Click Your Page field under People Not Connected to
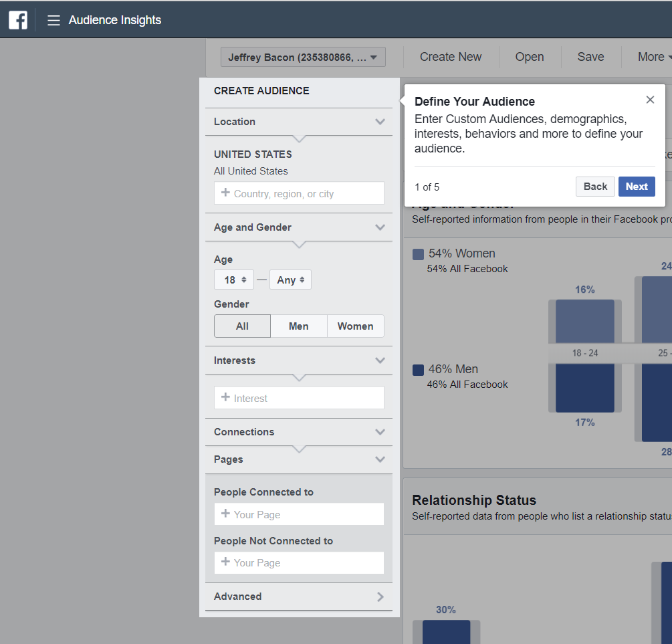 click(299, 562)
